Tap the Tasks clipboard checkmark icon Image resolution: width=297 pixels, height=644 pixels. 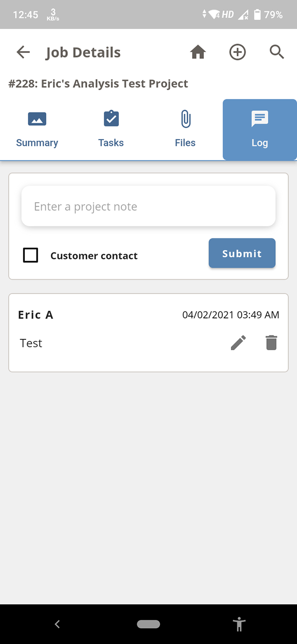tap(111, 118)
